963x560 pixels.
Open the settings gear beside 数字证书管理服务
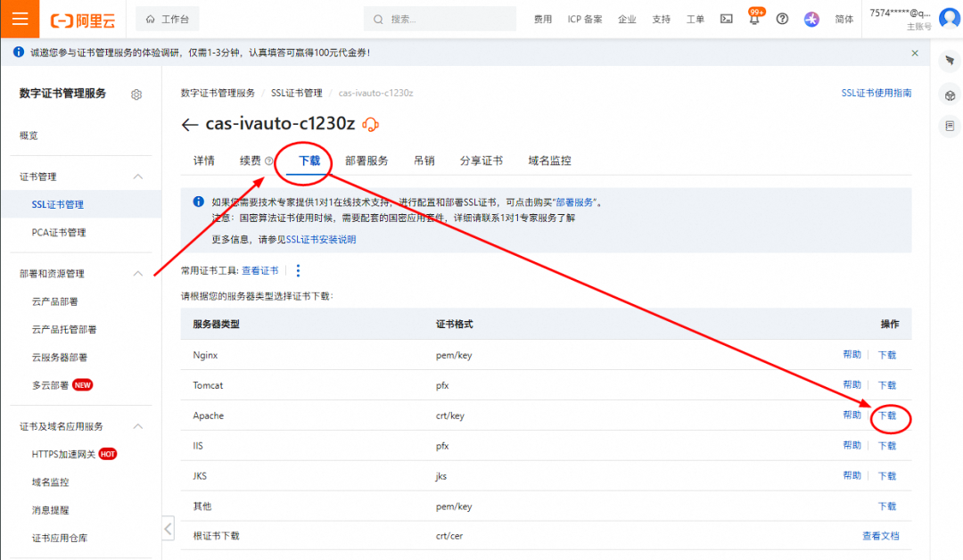point(136,94)
